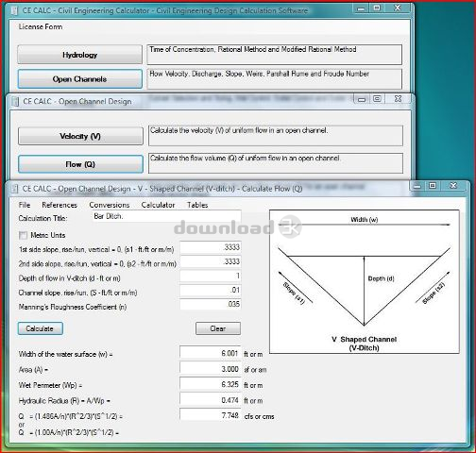Click the Q = (1.00A/n) metric formula label
This screenshot has height=453, width=476.
point(69,432)
